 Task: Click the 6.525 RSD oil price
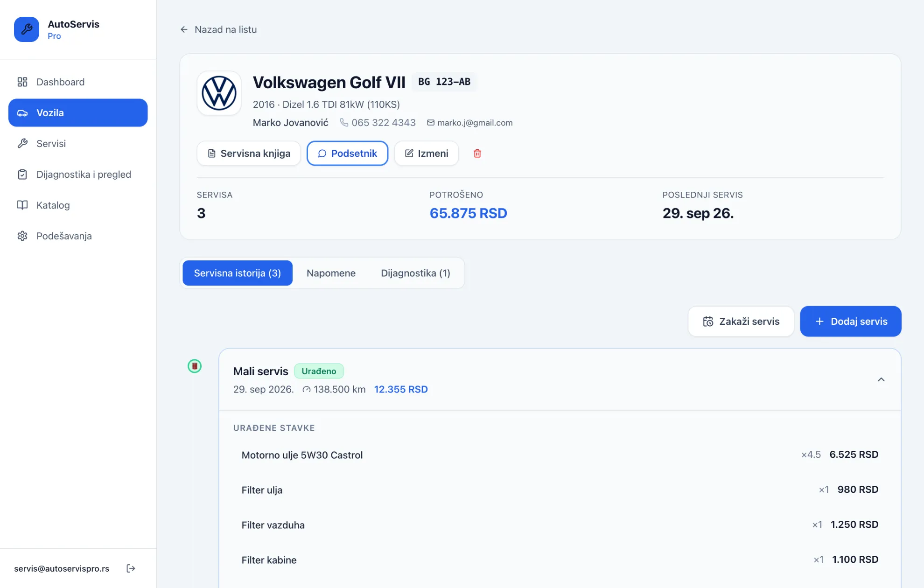854,455
